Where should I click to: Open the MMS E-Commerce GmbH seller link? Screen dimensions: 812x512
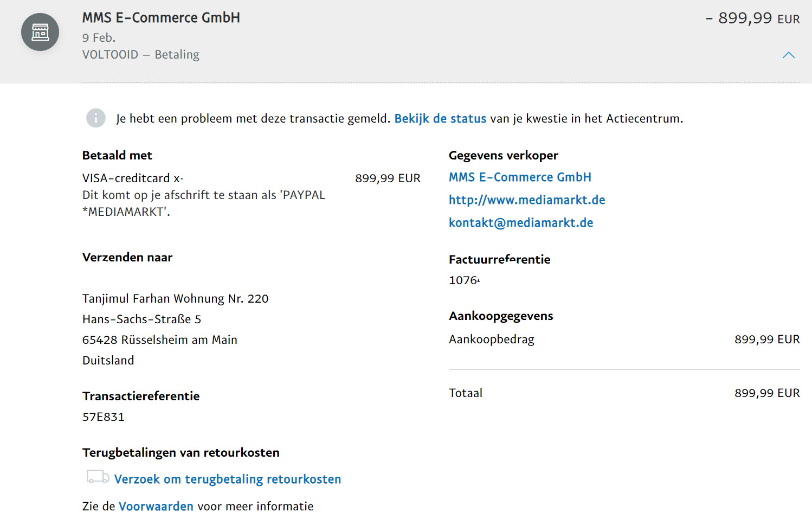point(520,177)
